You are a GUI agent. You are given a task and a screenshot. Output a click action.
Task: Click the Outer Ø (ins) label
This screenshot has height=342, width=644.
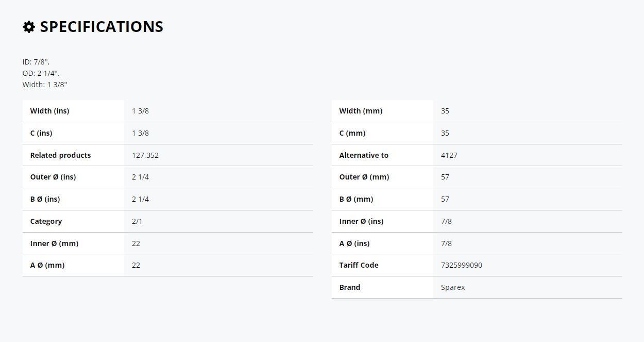(53, 177)
